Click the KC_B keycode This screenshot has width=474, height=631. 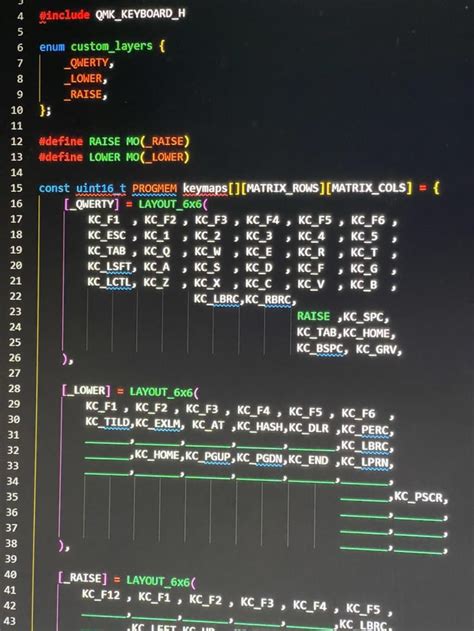click(364, 285)
